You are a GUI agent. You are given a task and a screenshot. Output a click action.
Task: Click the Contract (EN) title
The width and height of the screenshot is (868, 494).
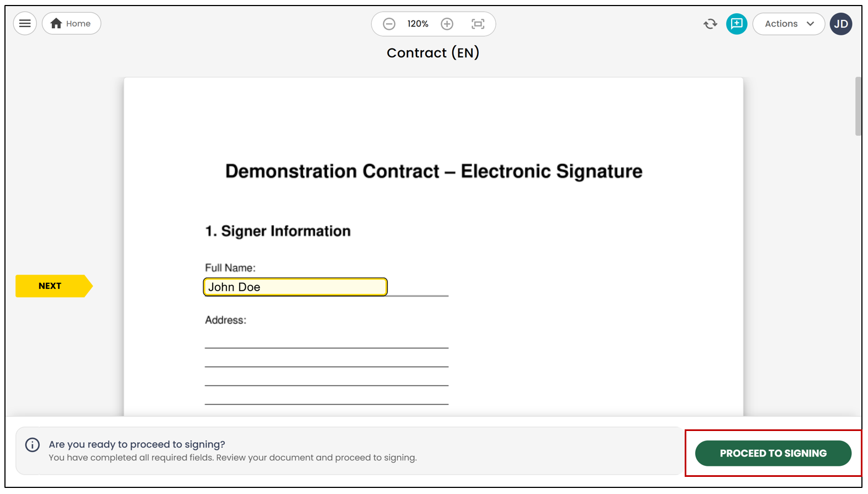[x=433, y=53]
